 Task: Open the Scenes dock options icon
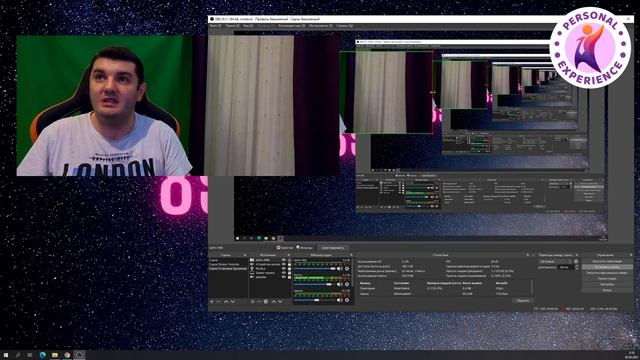pos(245,255)
